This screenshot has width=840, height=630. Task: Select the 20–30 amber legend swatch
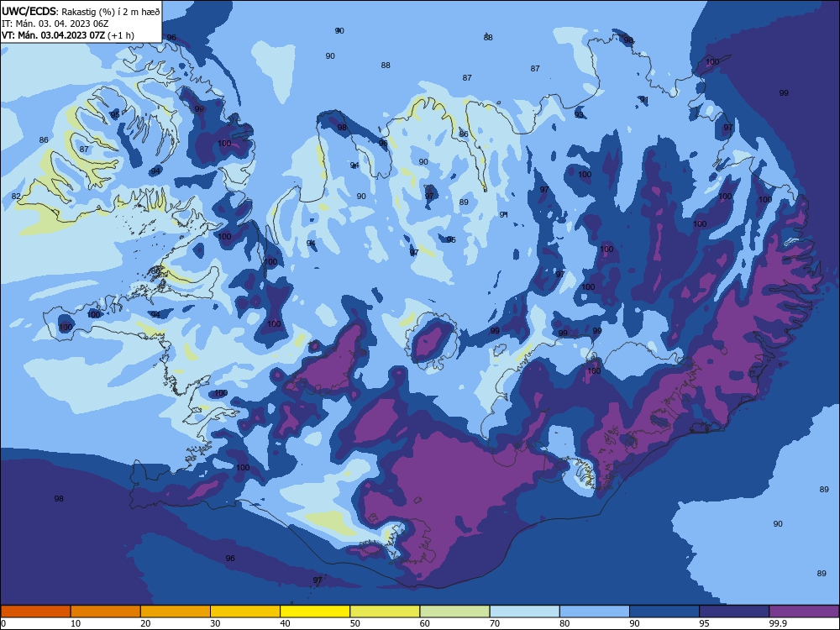coord(176,612)
